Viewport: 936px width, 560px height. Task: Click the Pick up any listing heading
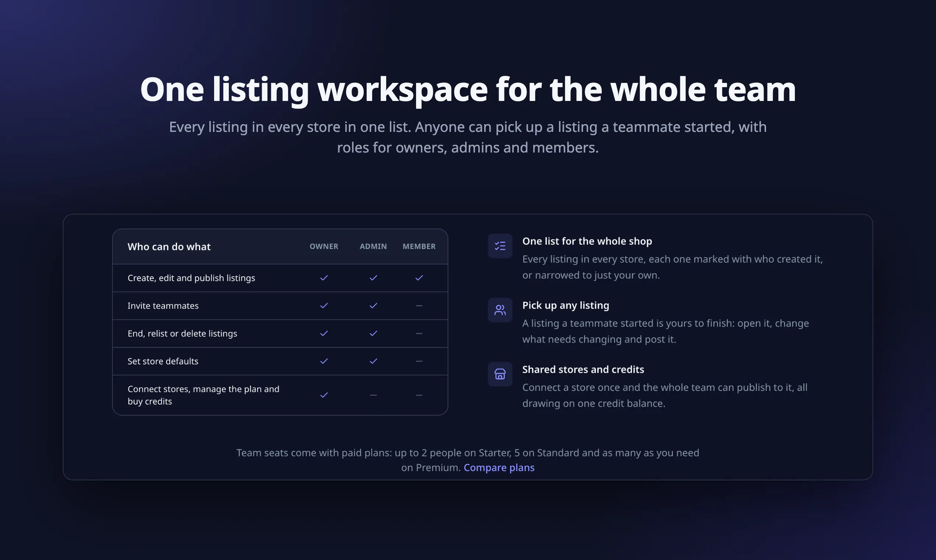coord(566,305)
